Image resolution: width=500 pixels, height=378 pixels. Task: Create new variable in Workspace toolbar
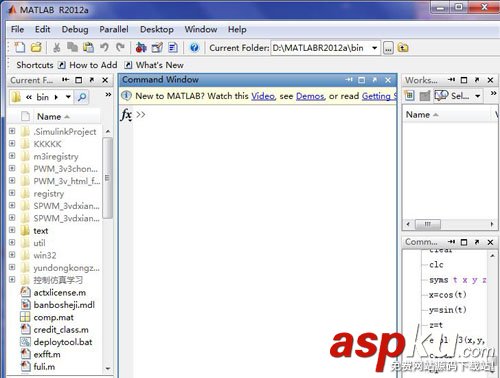click(409, 96)
